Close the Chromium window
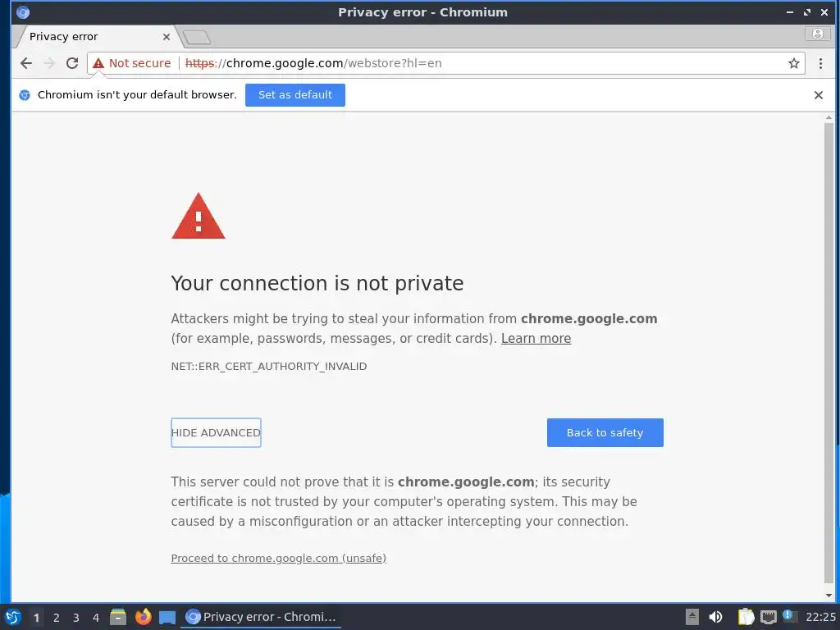This screenshot has height=630, width=840. tap(824, 12)
